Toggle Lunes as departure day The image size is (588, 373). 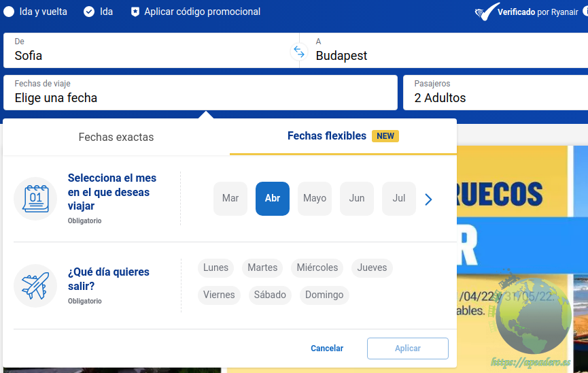pyautogui.click(x=215, y=267)
